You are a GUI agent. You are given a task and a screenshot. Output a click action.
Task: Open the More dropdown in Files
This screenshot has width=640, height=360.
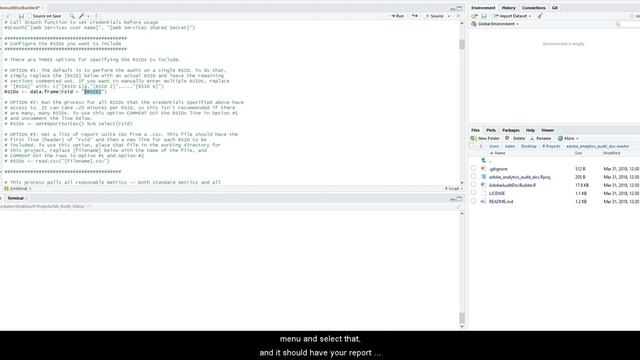point(568,138)
